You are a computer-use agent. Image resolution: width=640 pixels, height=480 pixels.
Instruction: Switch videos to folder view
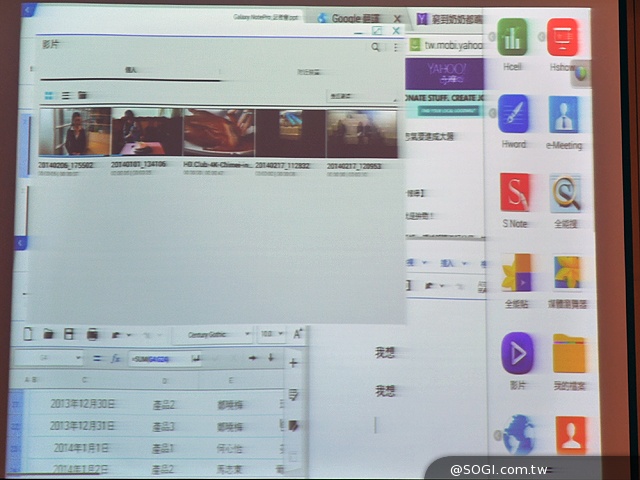(82, 96)
